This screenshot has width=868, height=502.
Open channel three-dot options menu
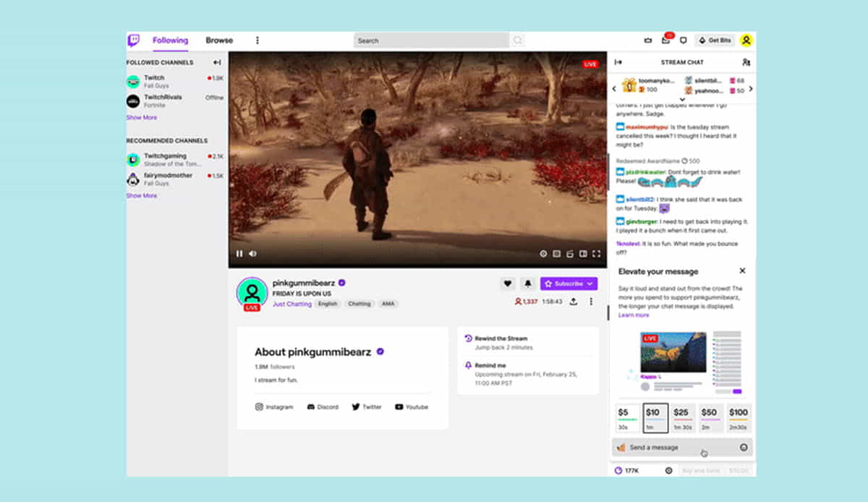coord(591,301)
